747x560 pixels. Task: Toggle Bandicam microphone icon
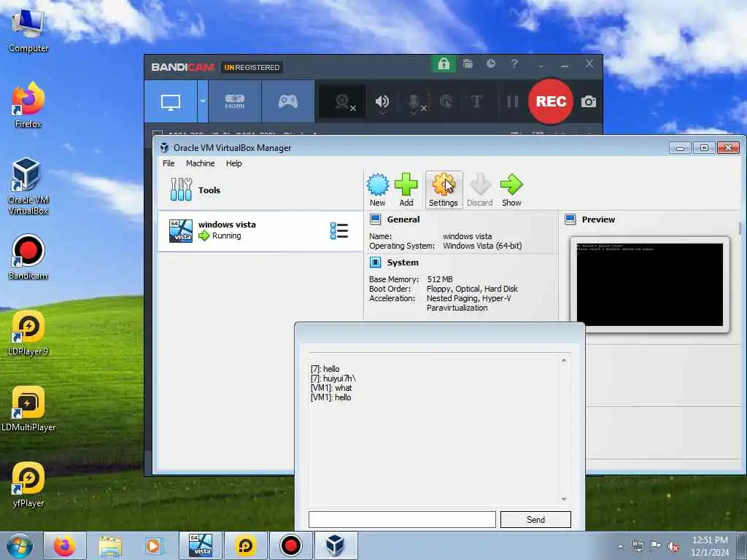coord(415,102)
